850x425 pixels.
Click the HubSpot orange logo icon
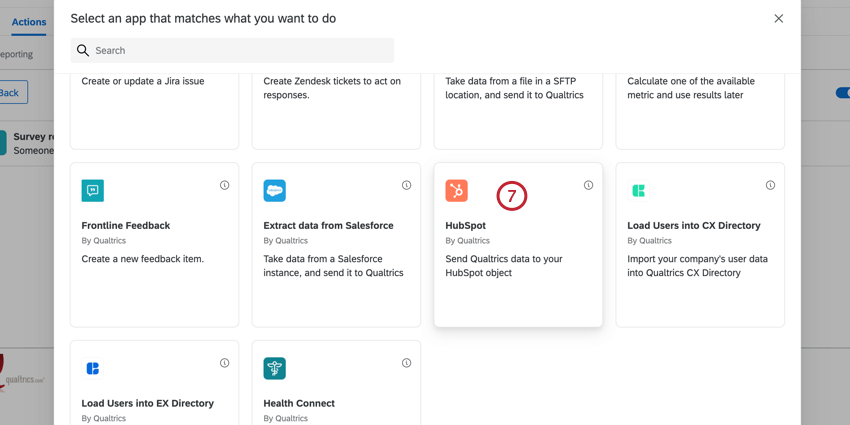coord(456,190)
